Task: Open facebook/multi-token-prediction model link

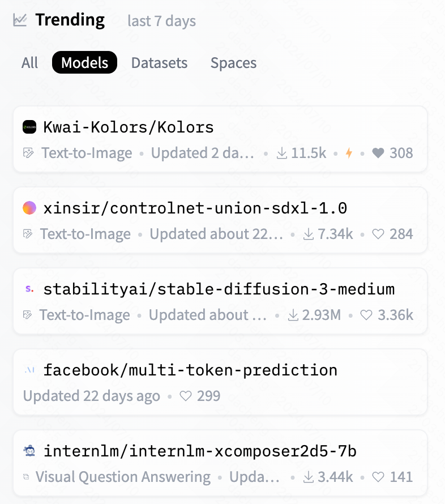Action: [190, 370]
